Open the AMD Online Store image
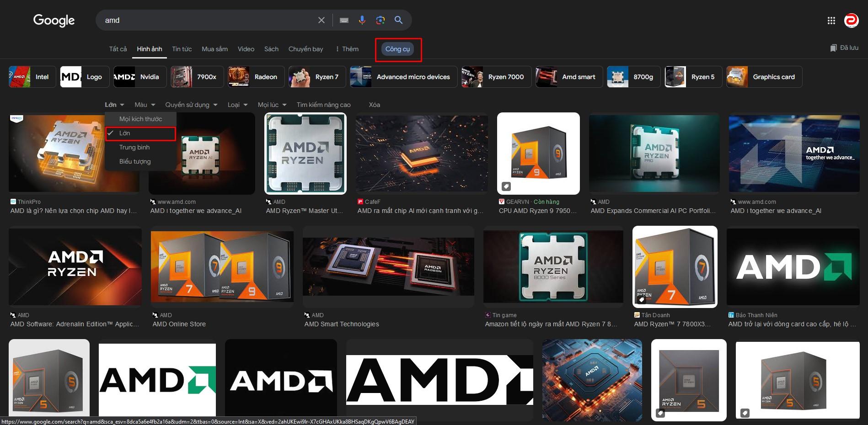Screen dimensions: 868x425 coord(222,267)
